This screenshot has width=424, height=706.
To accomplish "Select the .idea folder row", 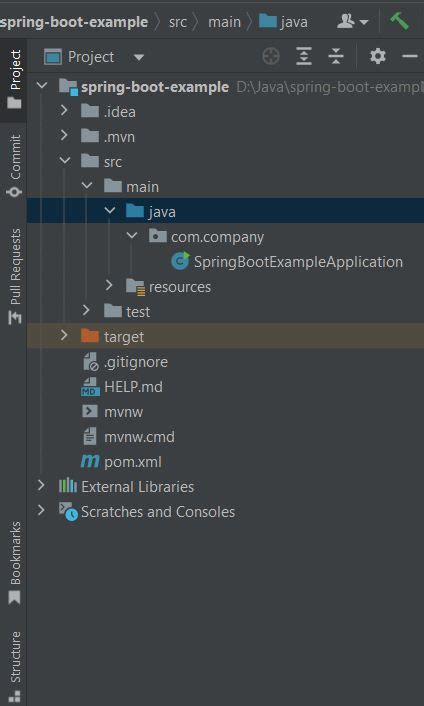I will tap(226, 112).
